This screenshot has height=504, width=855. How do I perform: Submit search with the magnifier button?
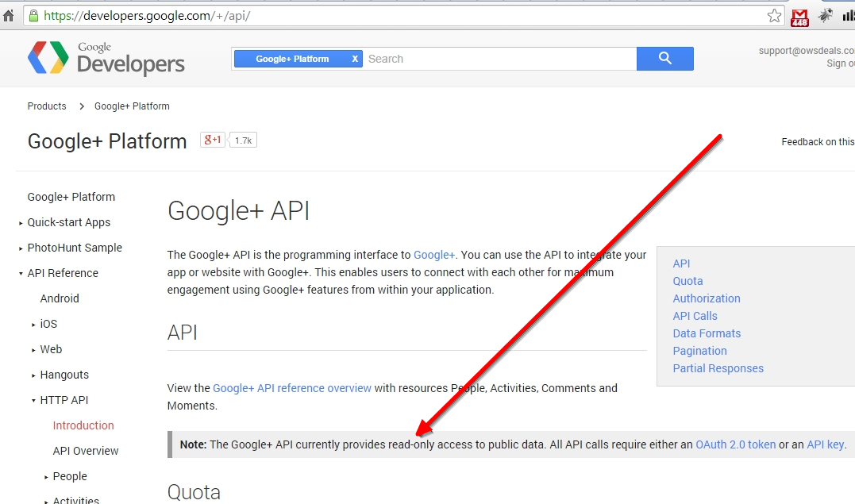664,59
